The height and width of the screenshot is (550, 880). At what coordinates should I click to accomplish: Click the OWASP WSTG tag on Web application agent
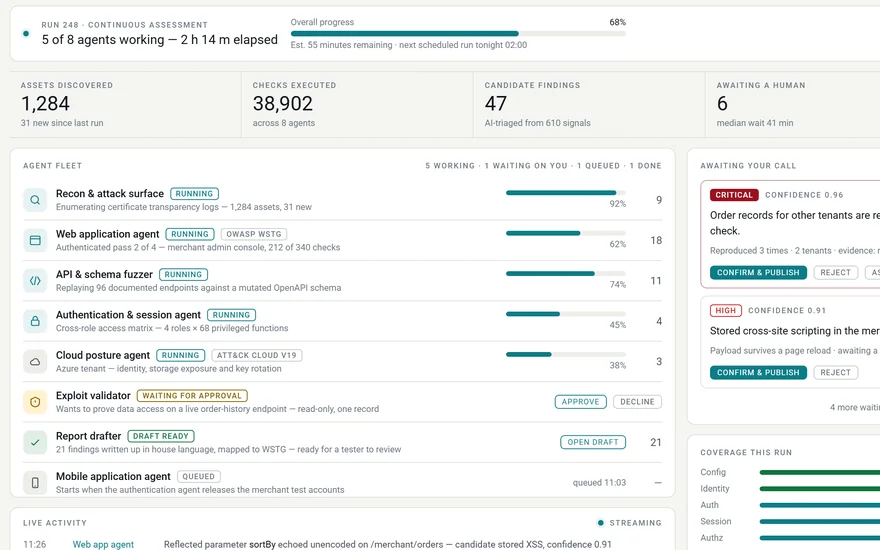coord(254,234)
